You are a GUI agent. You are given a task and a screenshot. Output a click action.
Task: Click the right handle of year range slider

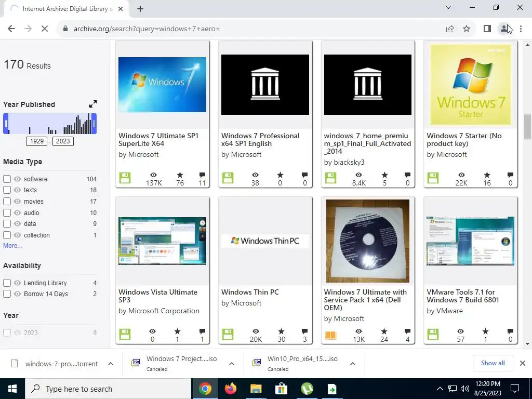point(95,124)
